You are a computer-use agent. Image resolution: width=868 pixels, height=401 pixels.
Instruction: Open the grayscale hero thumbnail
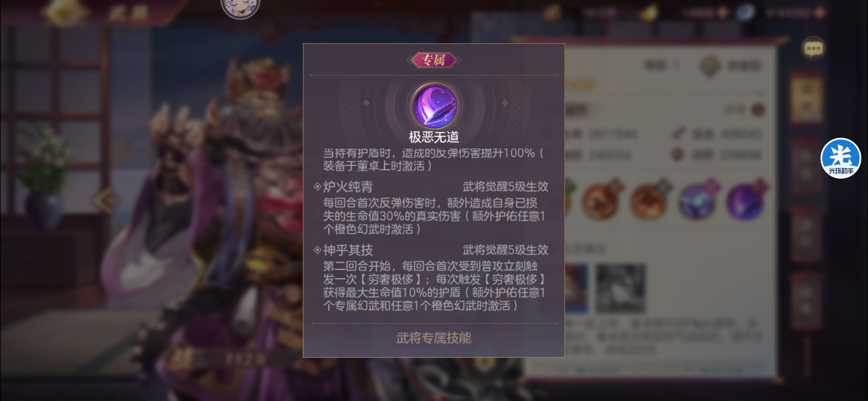621,288
